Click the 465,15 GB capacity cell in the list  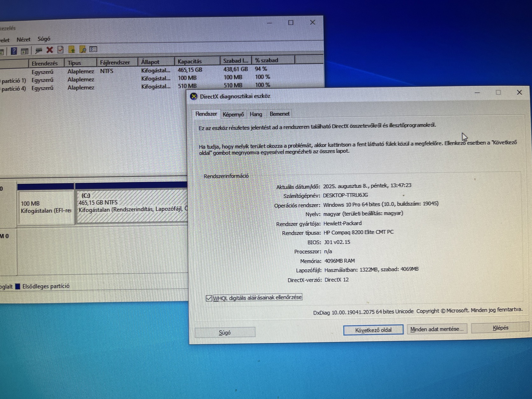[190, 70]
